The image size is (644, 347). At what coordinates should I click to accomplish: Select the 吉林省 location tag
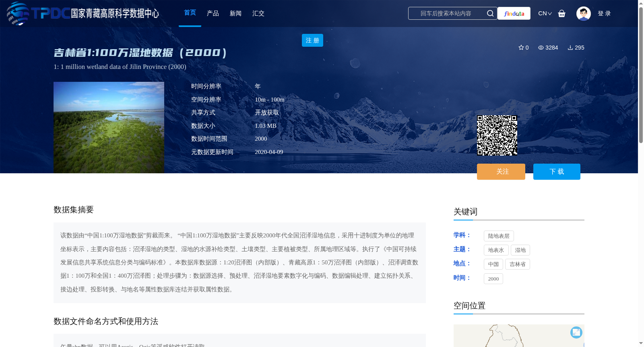tap(517, 264)
